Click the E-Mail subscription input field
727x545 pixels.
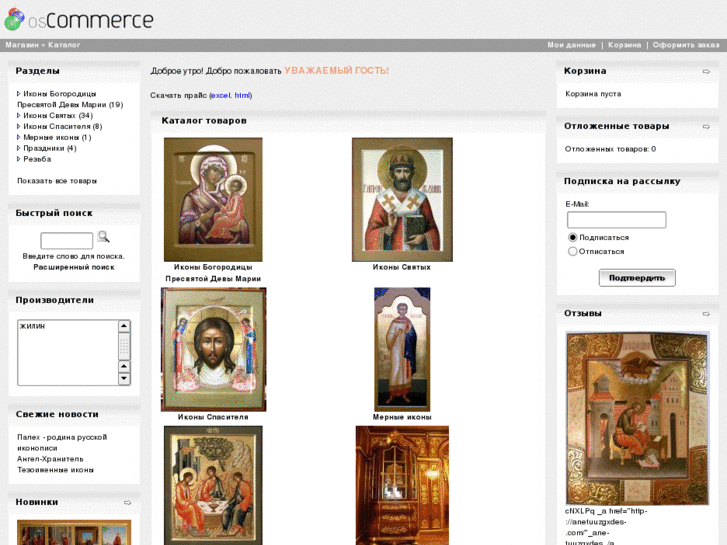[617, 220]
